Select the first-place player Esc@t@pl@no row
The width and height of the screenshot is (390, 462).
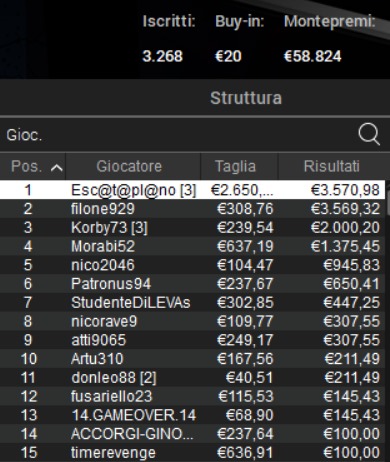tap(192, 190)
